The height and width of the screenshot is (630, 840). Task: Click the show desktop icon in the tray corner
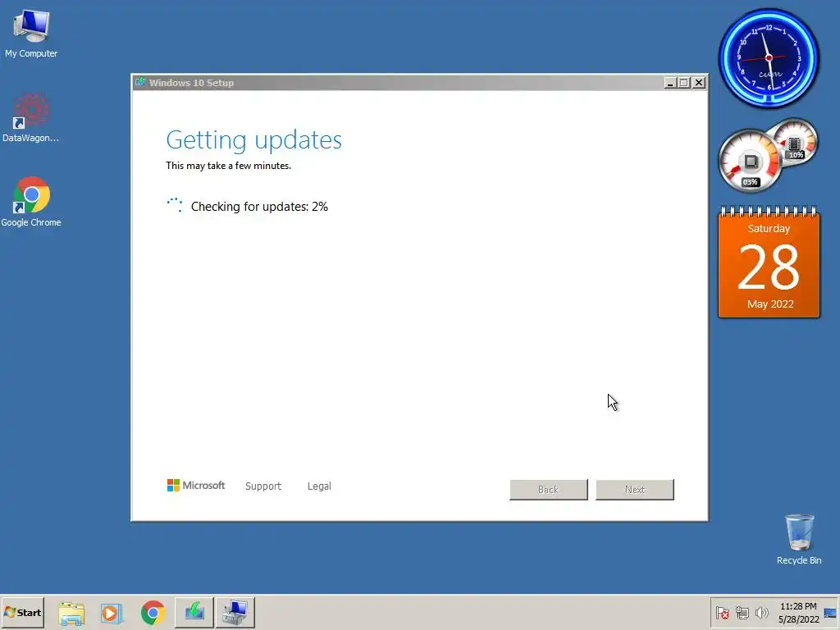[x=831, y=613]
